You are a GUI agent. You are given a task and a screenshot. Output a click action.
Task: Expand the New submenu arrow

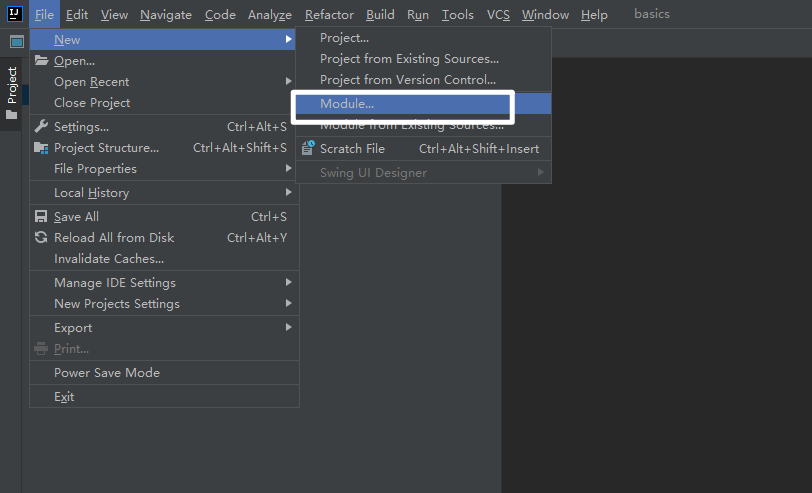[x=288, y=39]
